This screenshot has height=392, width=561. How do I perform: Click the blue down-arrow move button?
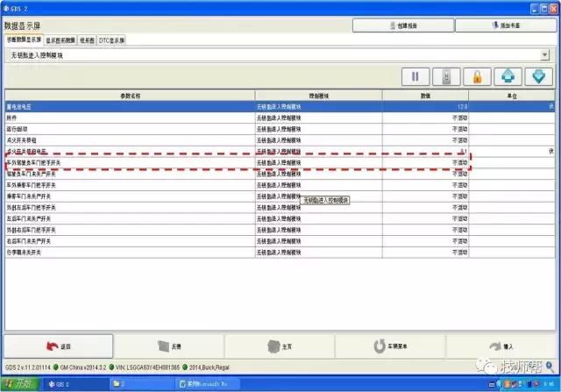[x=538, y=76]
